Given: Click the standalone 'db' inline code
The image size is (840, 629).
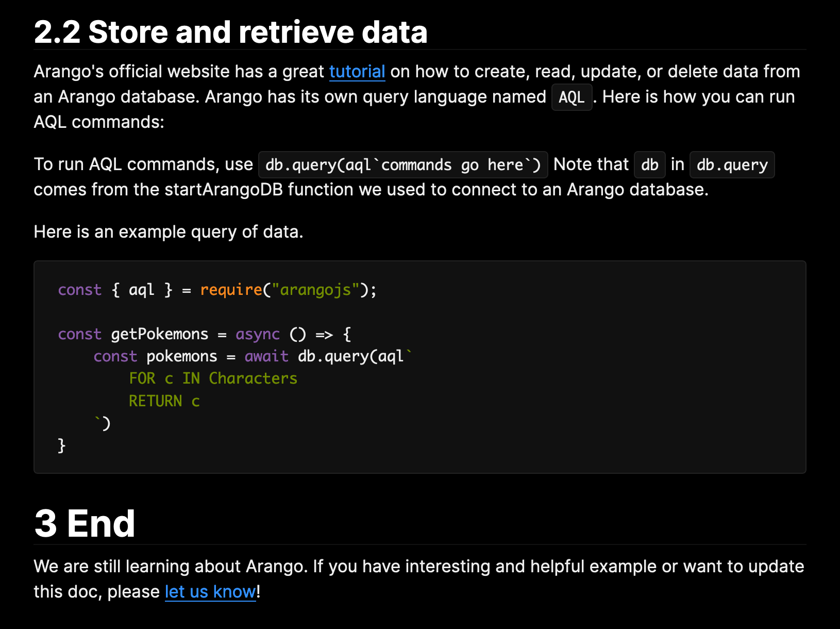Looking at the screenshot, I should [650, 165].
